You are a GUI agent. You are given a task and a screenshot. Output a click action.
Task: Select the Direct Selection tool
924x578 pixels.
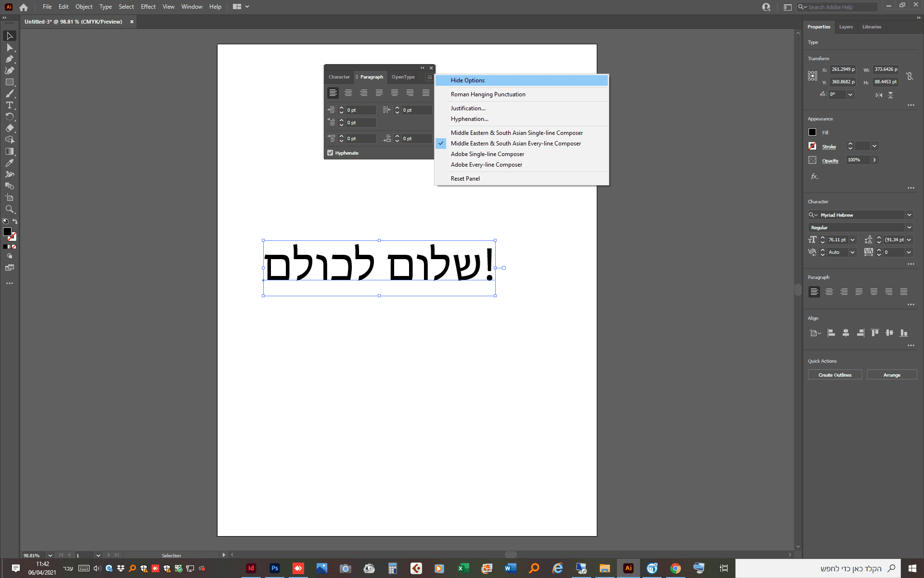pos(9,47)
